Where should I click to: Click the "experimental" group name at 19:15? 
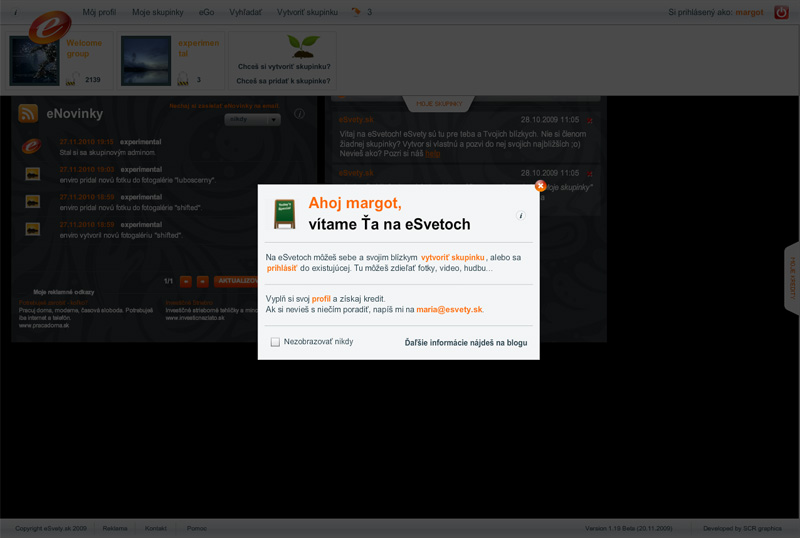coord(140,142)
